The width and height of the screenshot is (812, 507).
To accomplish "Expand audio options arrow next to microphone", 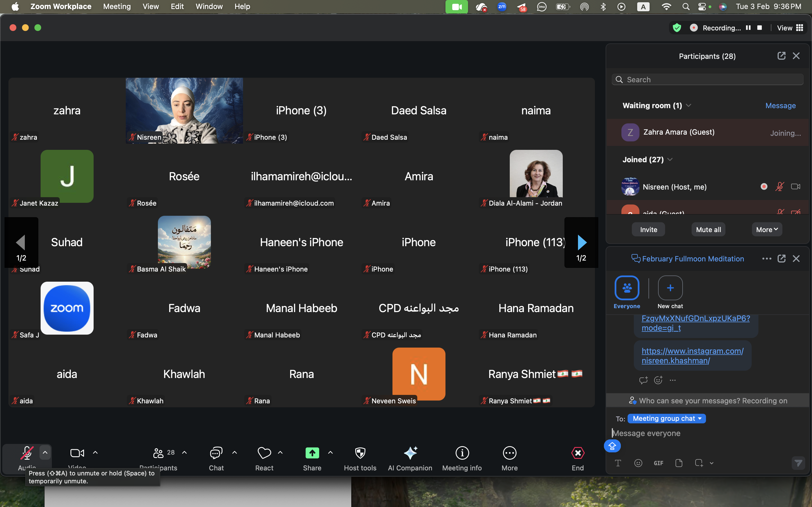I will click(x=45, y=452).
